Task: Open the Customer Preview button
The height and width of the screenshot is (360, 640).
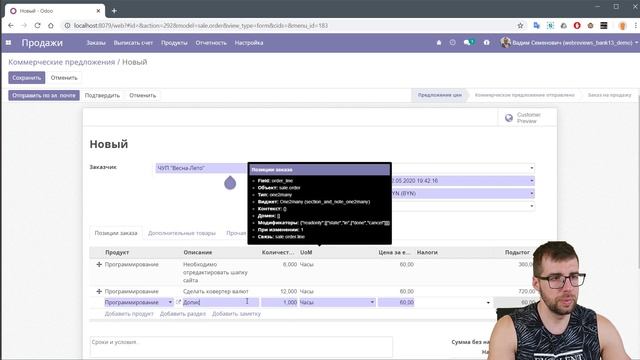Action: pyautogui.click(x=527, y=118)
